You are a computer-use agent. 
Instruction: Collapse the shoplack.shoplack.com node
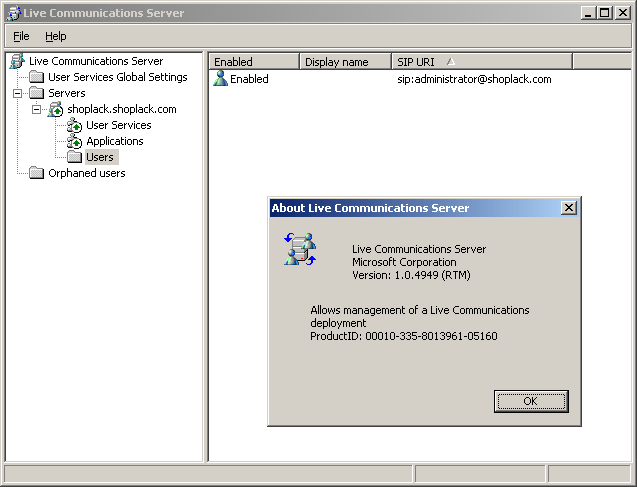coord(37,109)
